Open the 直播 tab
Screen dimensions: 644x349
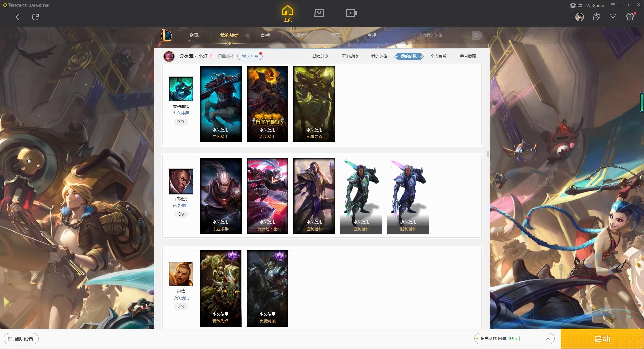tap(265, 35)
